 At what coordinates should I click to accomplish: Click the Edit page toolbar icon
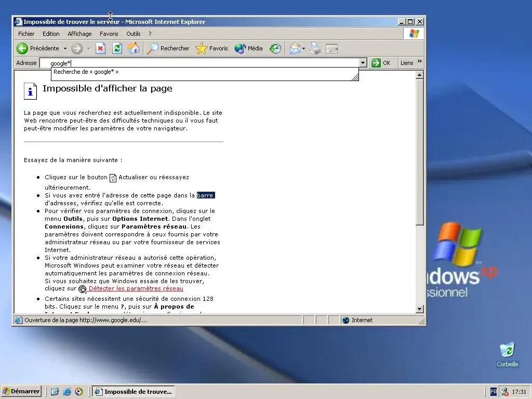click(x=331, y=48)
